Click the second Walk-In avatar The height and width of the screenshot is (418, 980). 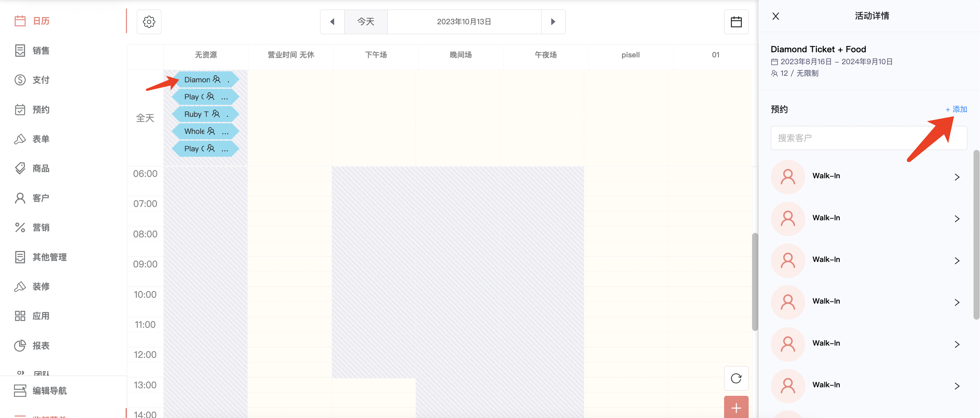788,219
